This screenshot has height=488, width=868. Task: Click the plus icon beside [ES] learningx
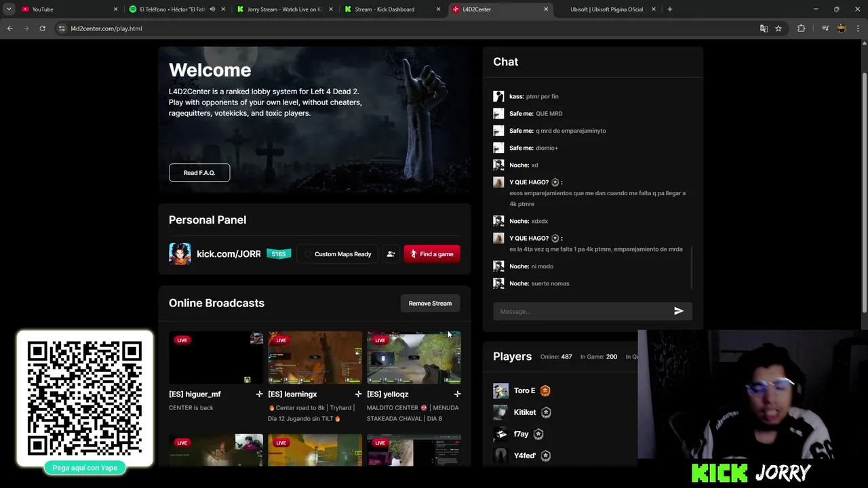point(358,394)
